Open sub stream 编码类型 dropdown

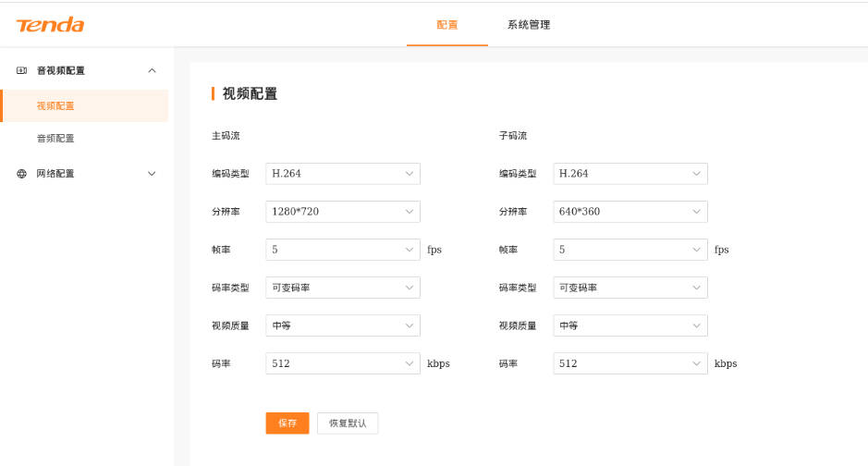[630, 174]
